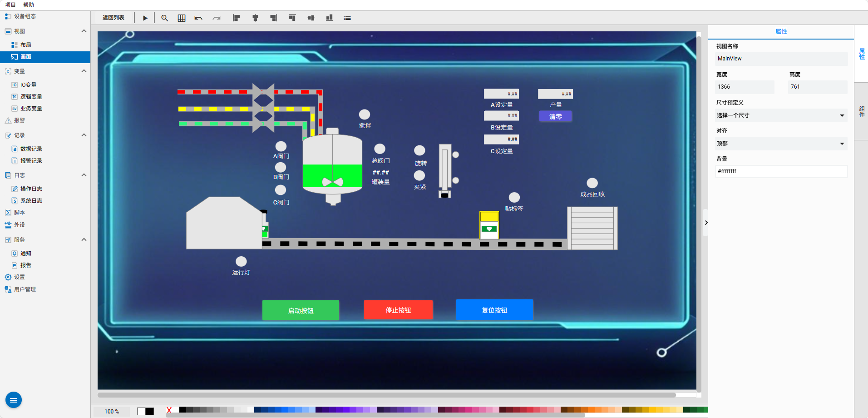Screen dimensions: 868x418
Task: Click the blue 复位按钮
Action: tap(494, 310)
